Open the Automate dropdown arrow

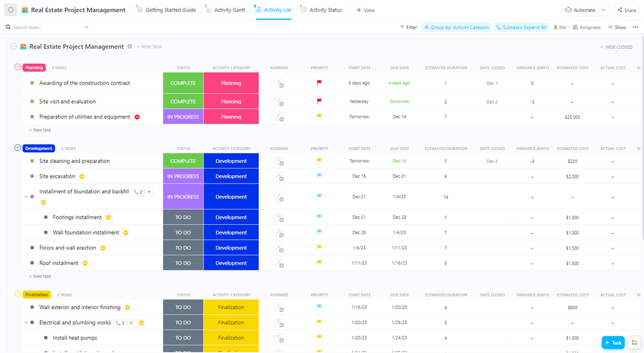(603, 10)
